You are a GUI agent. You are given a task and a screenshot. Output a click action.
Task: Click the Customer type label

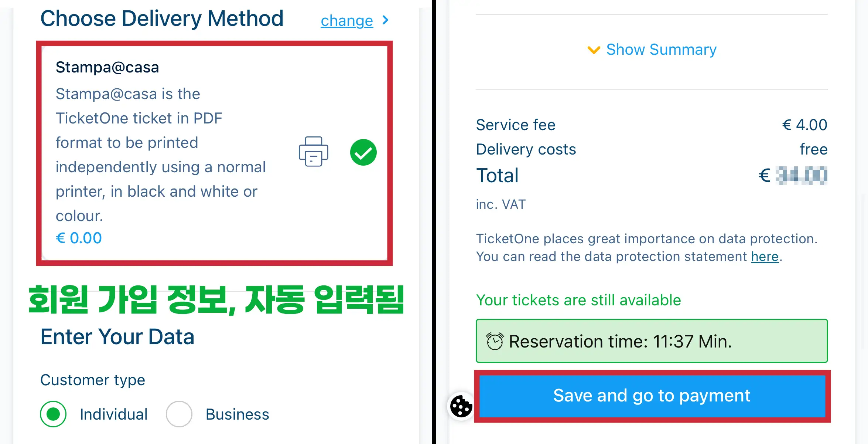[92, 380]
